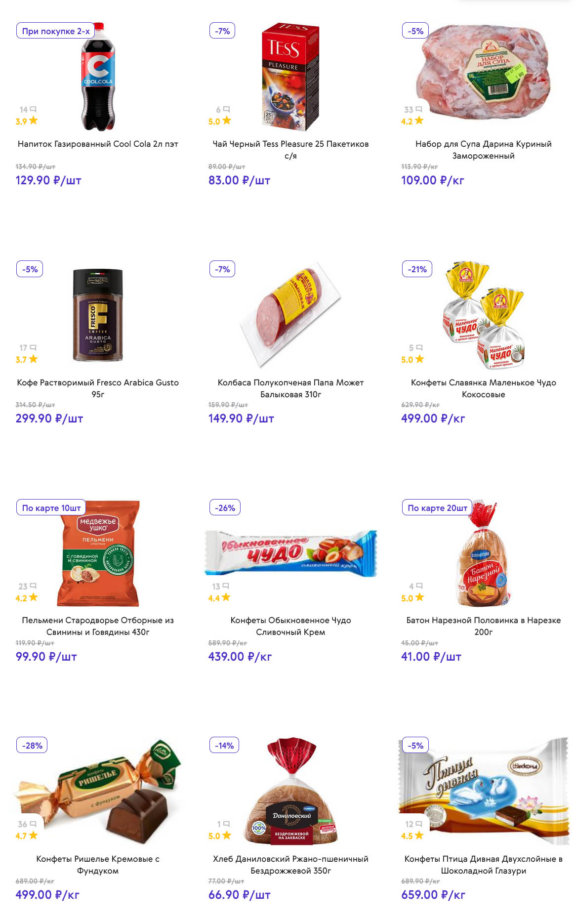Open the Даниловский bread product image
Viewport: 575px width, 924px height.
pos(291,792)
